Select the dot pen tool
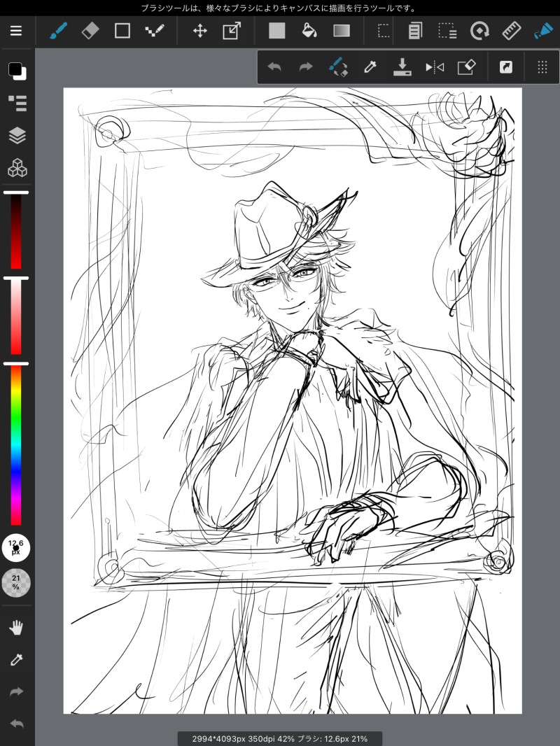This screenshot has width=560, height=746. pos(155,31)
